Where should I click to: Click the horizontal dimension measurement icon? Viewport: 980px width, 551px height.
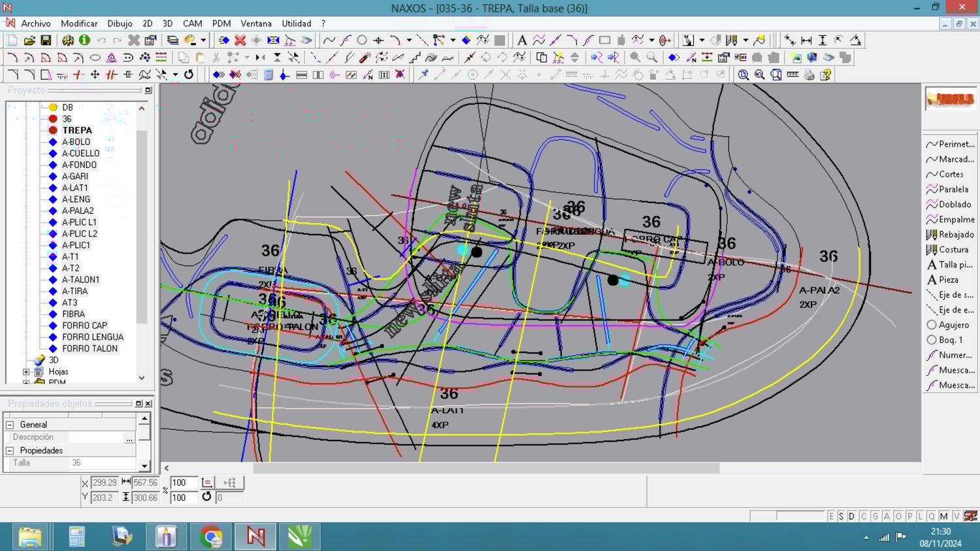[806, 41]
